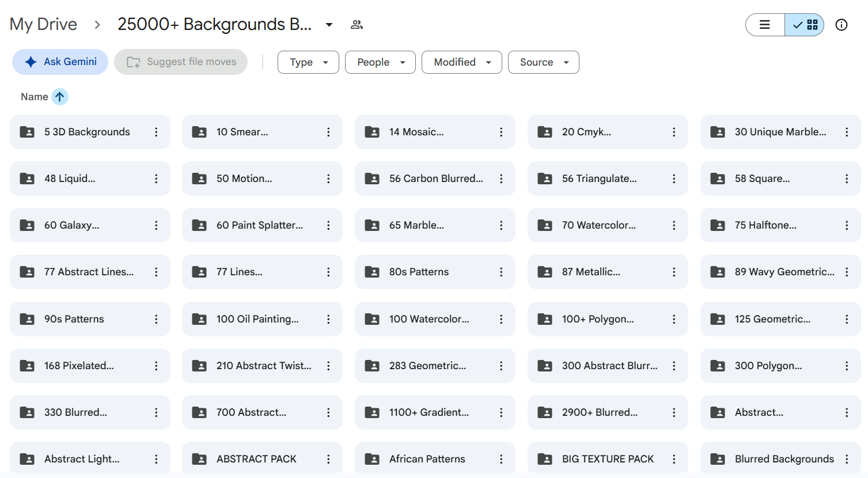
Task: Switch to grid layout view
Action: (x=805, y=25)
